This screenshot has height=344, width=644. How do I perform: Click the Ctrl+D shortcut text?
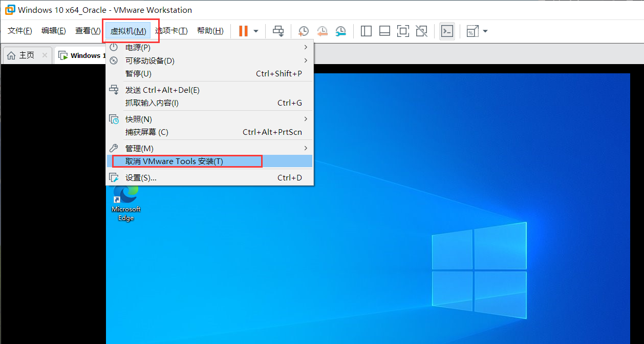click(290, 177)
